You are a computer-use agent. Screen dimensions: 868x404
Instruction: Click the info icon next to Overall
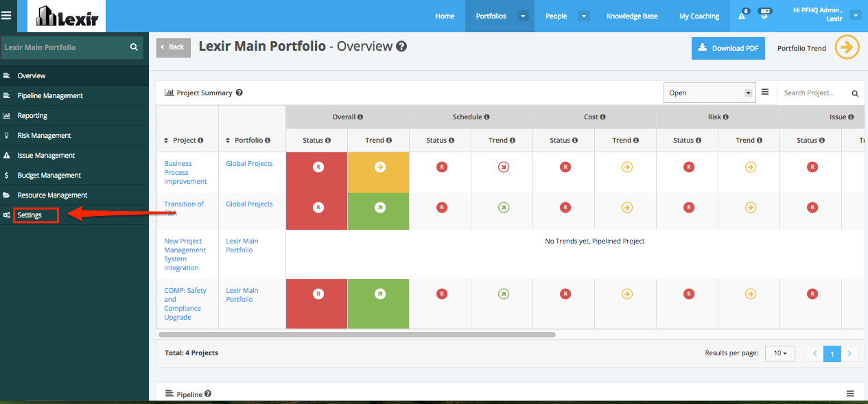tap(360, 117)
